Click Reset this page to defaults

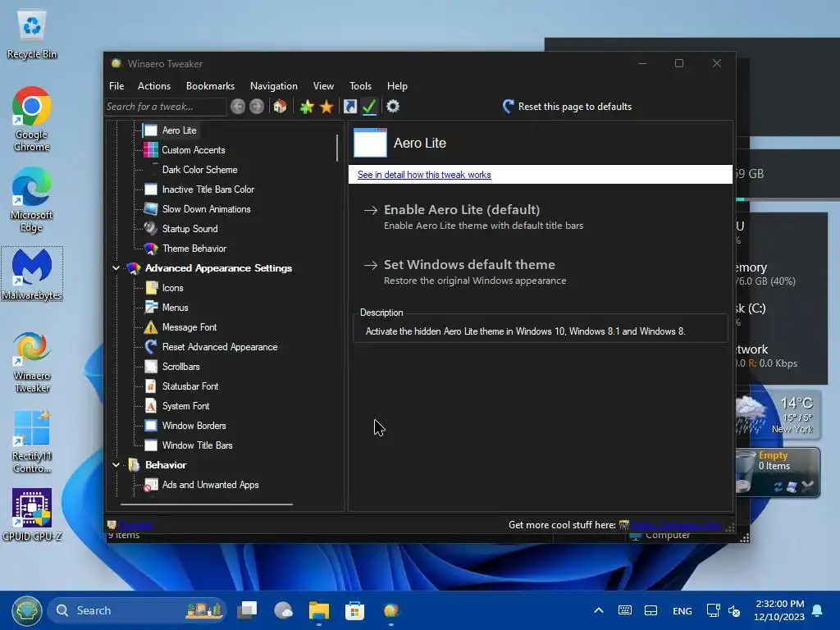click(567, 107)
